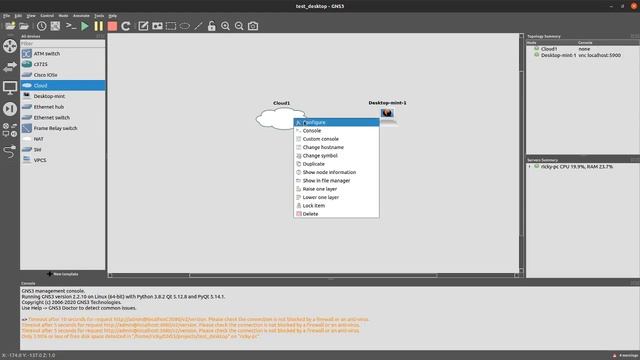Choose Lock item in context menu
The width and height of the screenshot is (640, 360).
(x=336, y=206)
